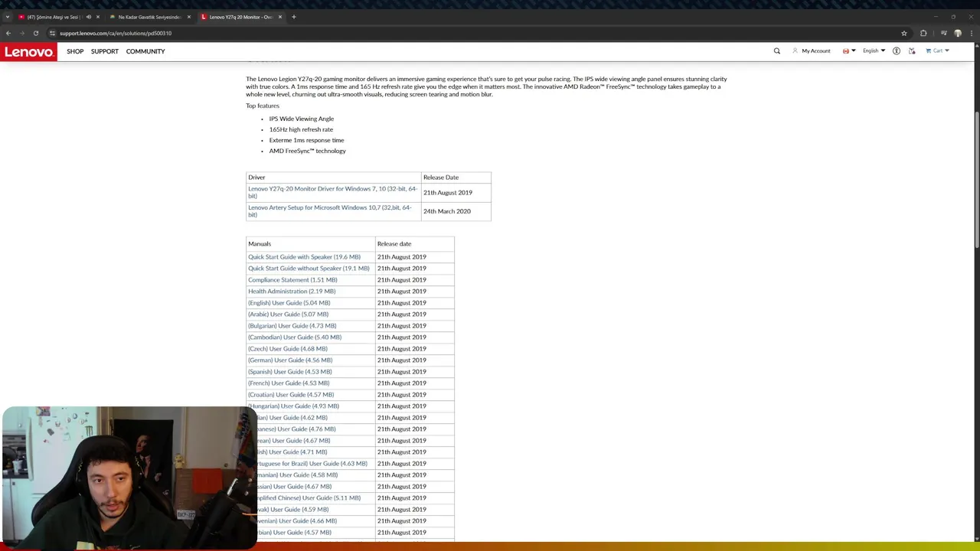Click the webcam overlay thumbnail
The height and width of the screenshot is (551, 980).
pos(129,478)
